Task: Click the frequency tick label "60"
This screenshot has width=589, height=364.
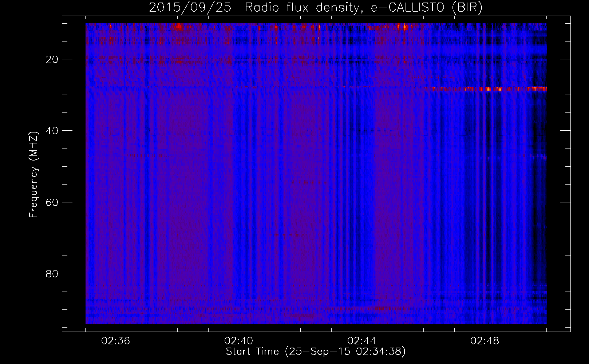Action: (52, 202)
